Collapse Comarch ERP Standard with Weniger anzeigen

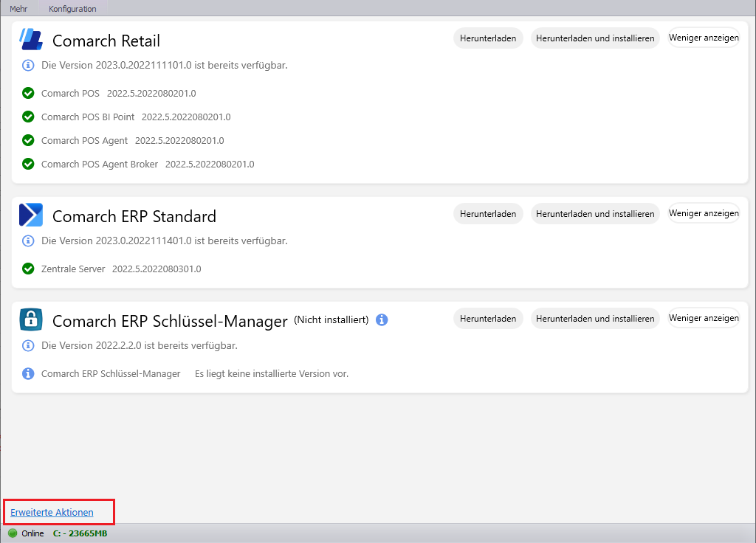(704, 213)
